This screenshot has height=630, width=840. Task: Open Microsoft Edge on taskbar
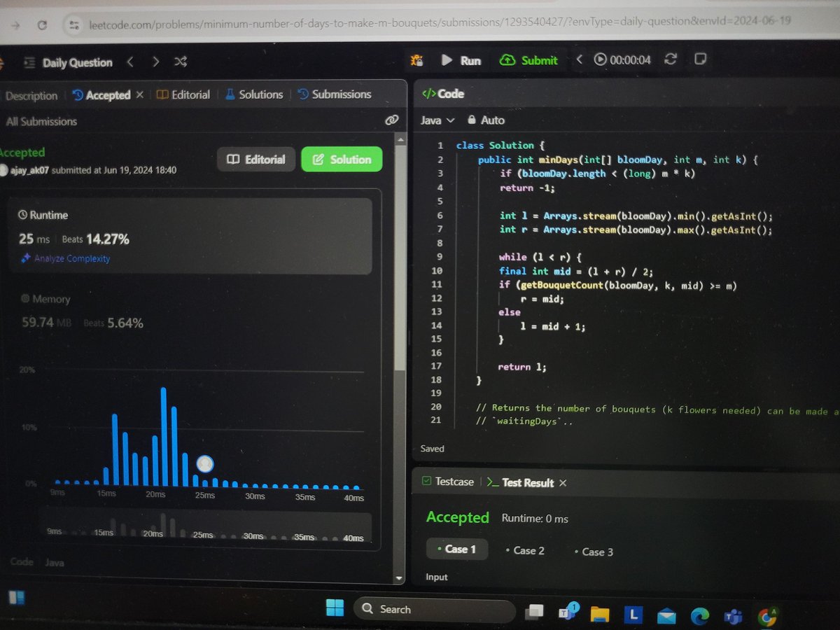tap(699, 616)
